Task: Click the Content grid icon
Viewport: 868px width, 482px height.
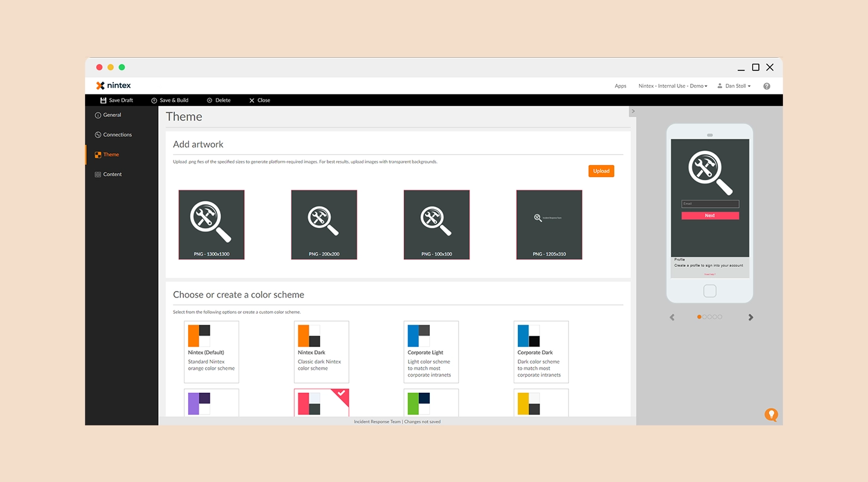Action: point(98,175)
